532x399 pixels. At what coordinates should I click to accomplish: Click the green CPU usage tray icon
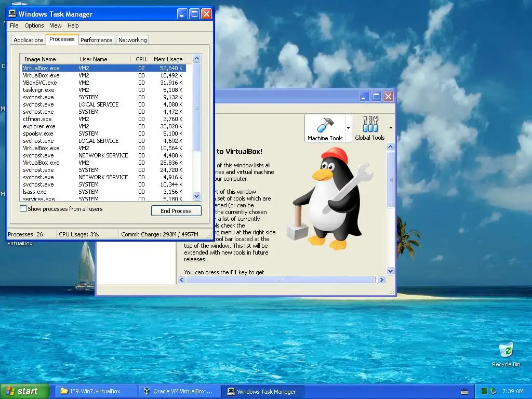[484, 391]
